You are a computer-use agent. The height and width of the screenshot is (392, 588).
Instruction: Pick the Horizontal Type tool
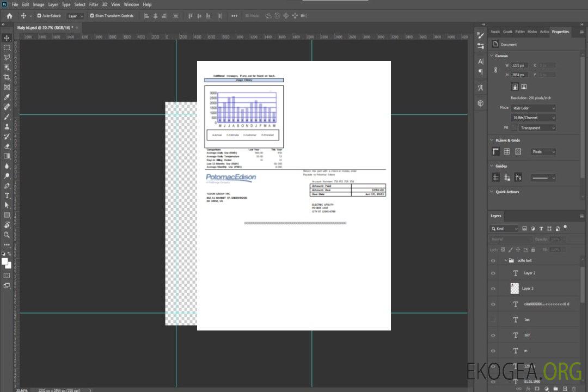[x=7, y=195]
